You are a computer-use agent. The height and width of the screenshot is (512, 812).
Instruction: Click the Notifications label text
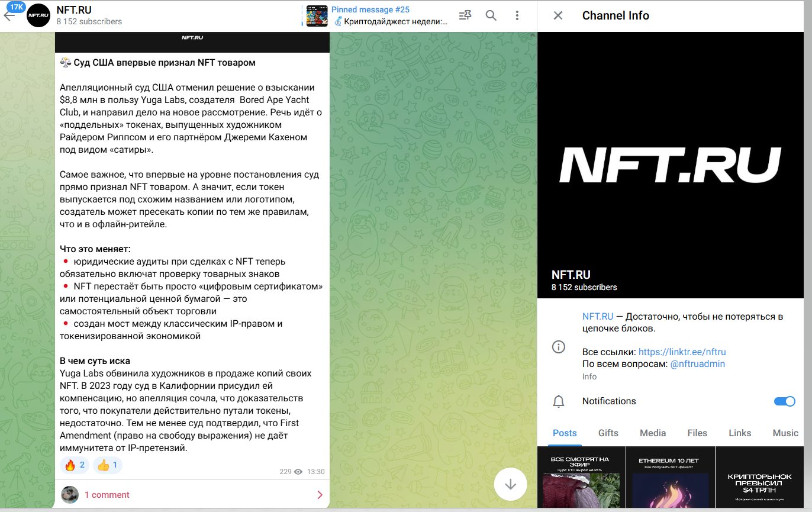(609, 401)
